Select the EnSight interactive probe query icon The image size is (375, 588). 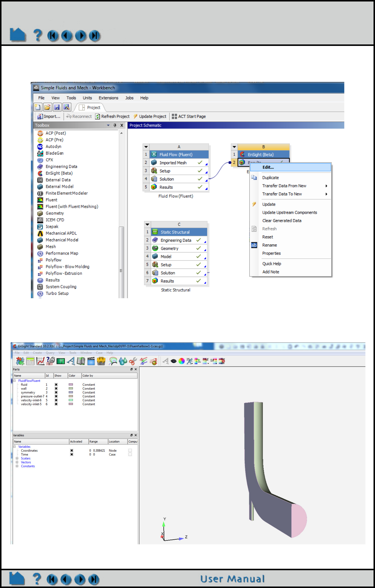tap(50, 361)
